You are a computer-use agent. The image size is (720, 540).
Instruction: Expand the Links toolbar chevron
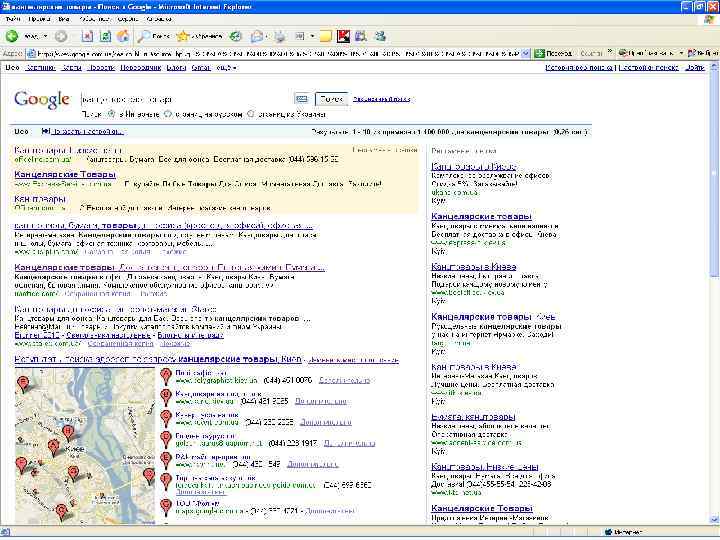610,52
